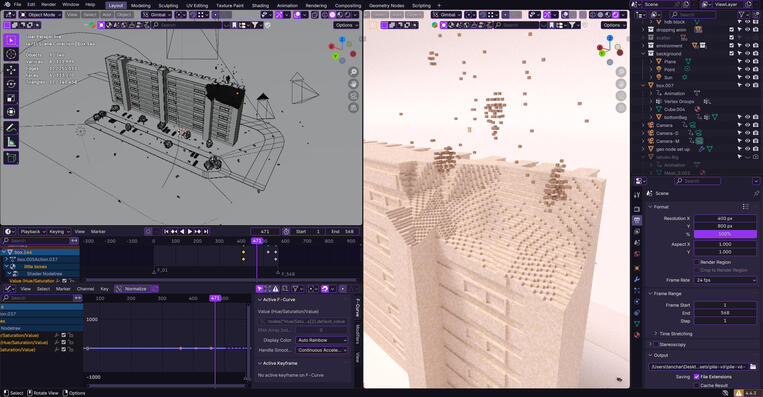This screenshot has width=763, height=397.
Task: Click the resolution percentage 100% slider
Action: point(725,234)
